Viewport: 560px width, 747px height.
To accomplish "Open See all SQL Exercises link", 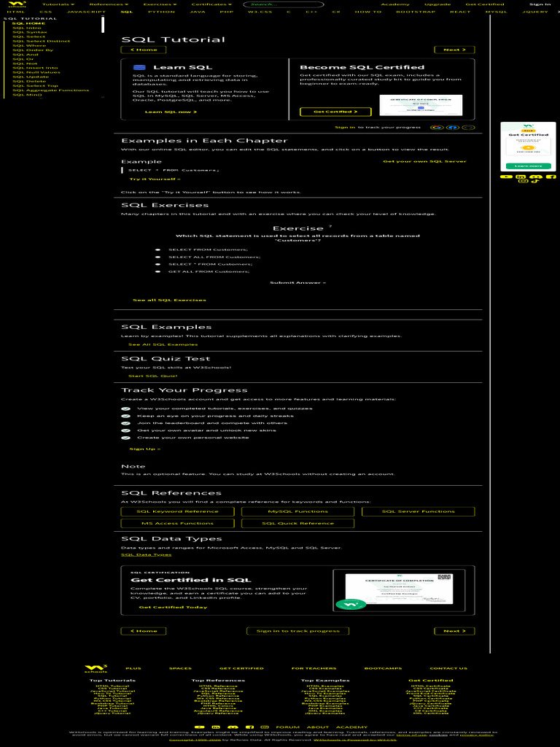I will coord(169,300).
